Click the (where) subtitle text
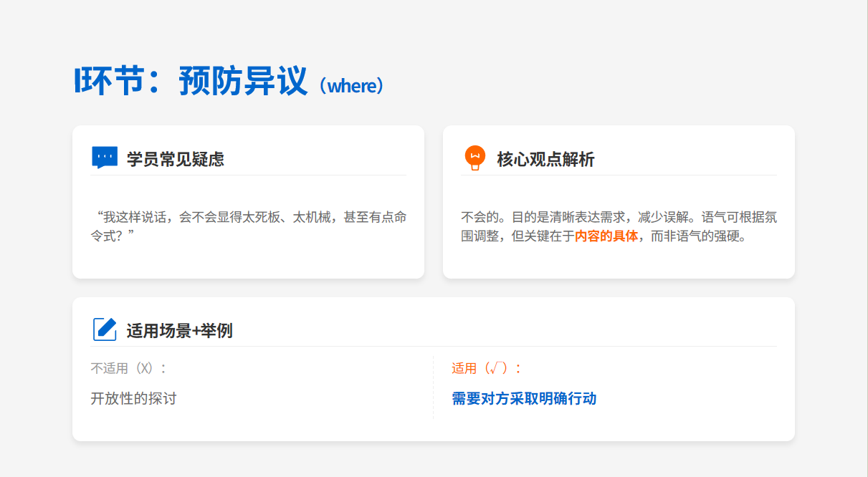This screenshot has width=868, height=477. [351, 86]
